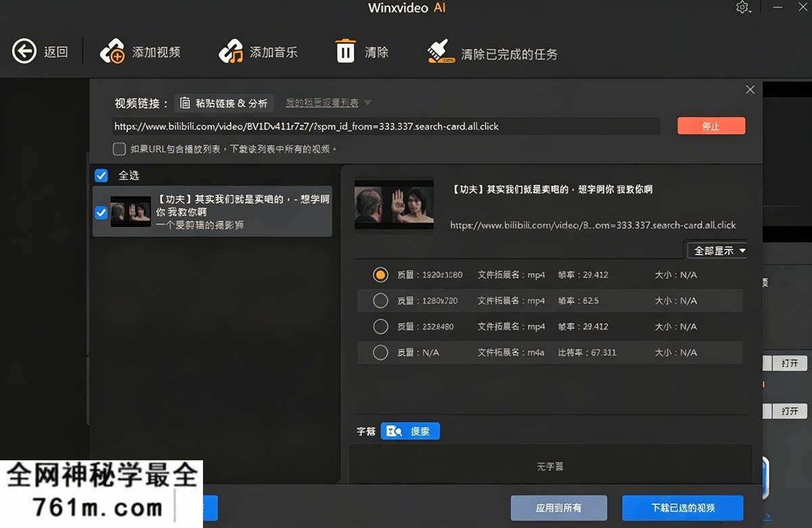This screenshot has height=528, width=812.
Task: Click the 清除已完成的任务 brush icon
Action: pyautogui.click(x=441, y=52)
